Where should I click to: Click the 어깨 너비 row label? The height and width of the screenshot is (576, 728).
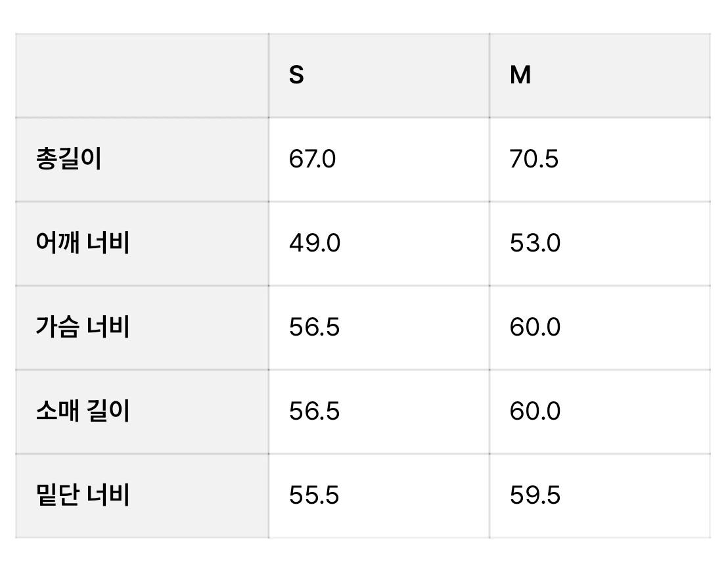tap(83, 243)
